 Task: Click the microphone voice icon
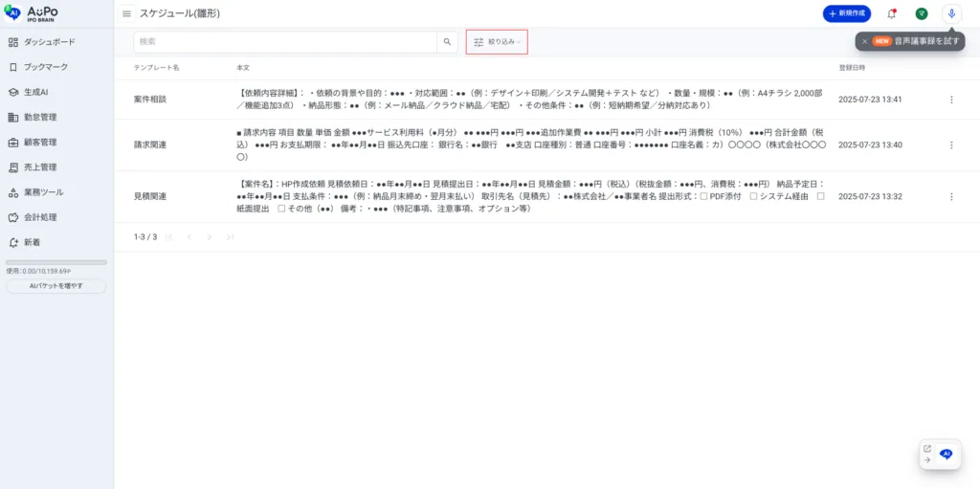tap(951, 13)
